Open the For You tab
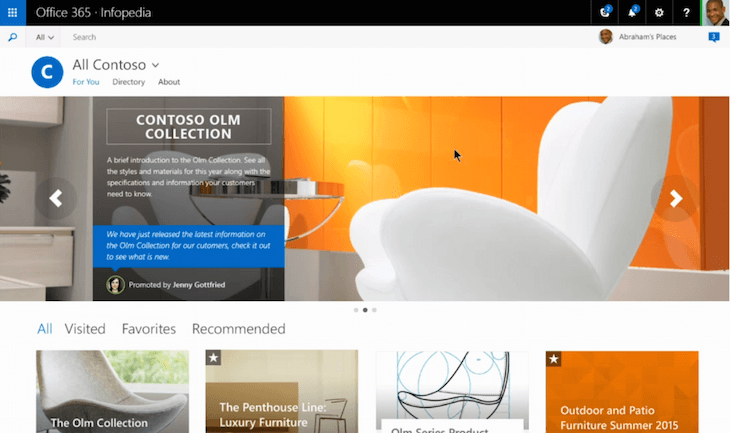This screenshot has height=433, width=730. pos(86,82)
